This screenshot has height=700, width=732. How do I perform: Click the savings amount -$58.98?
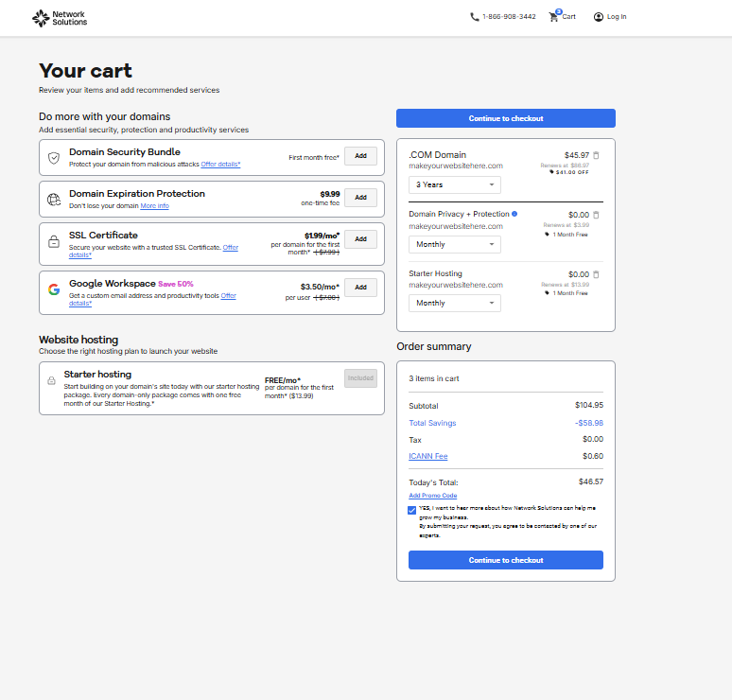click(x=589, y=423)
